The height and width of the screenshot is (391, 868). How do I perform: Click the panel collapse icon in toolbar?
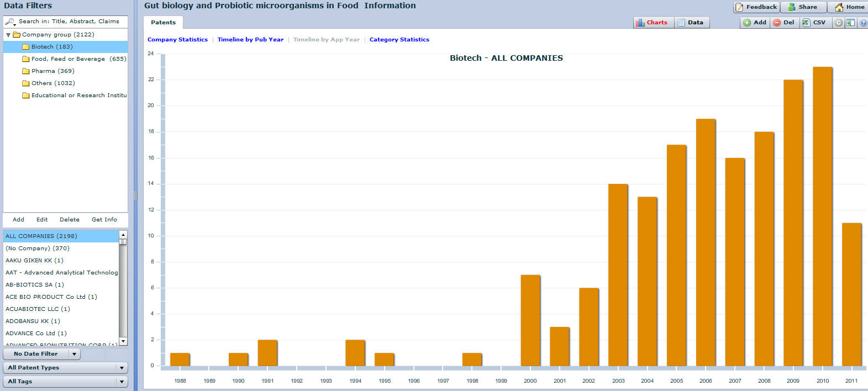tap(851, 23)
